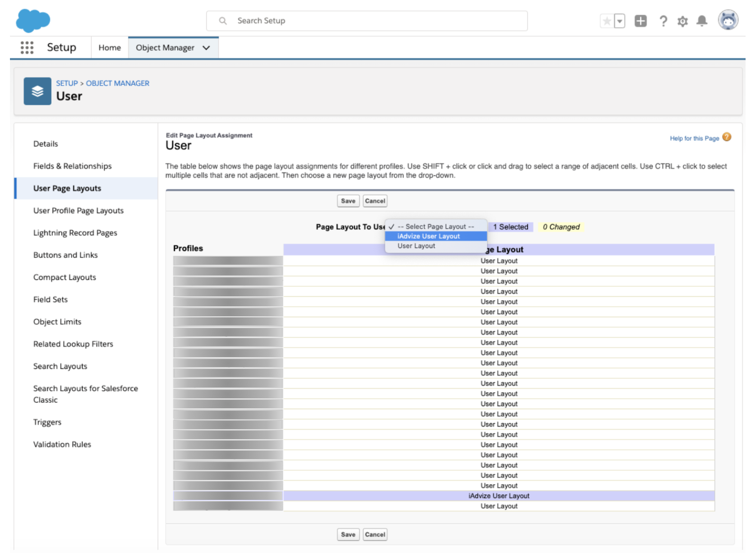Select the last User Layout table cell
The image size is (756, 553).
click(x=499, y=507)
